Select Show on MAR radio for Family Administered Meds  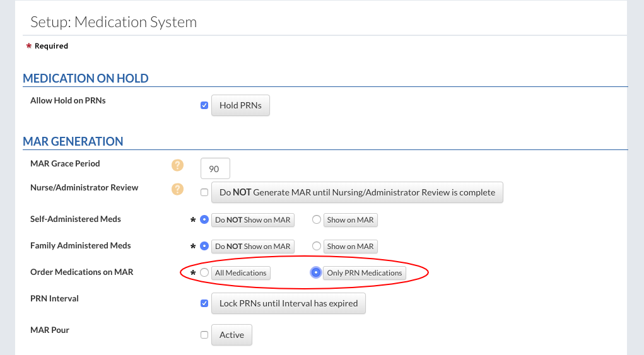pos(317,247)
